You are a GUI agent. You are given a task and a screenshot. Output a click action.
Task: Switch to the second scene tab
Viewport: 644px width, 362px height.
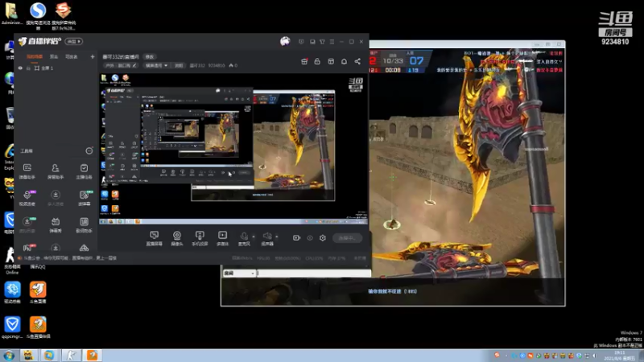click(x=54, y=56)
